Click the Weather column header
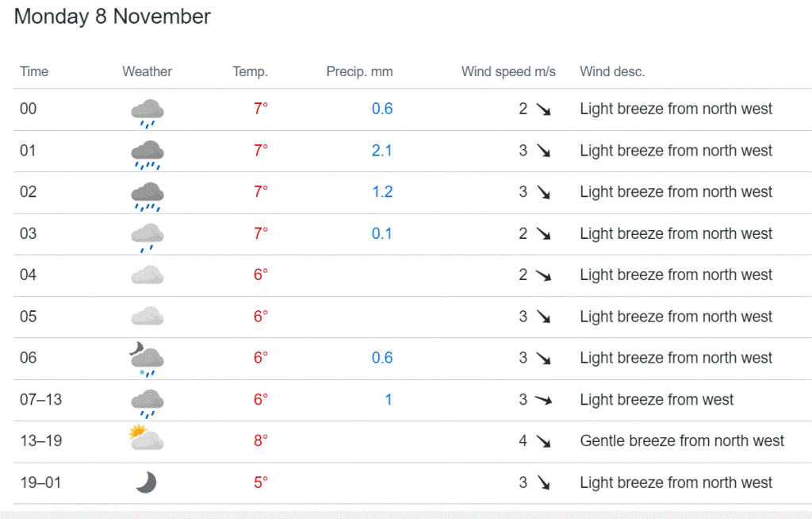Viewport: 812px width, 519px height. tap(147, 71)
